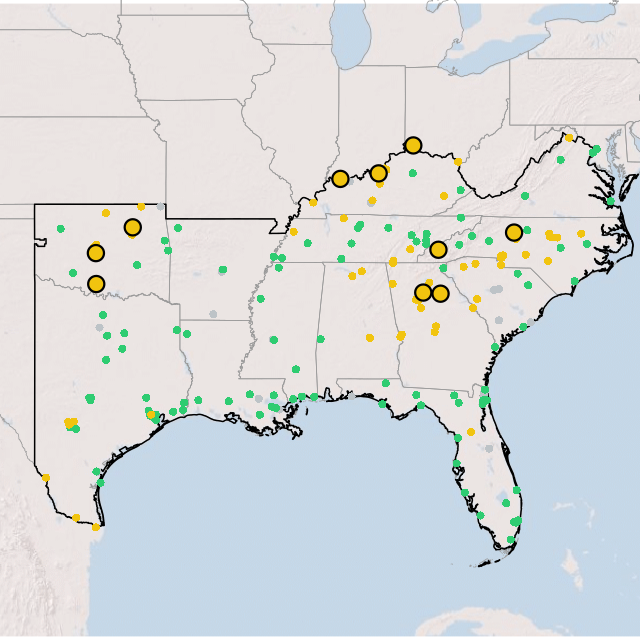The image size is (640, 640).
Task: Click large yellow marker in western Kentucky
Action: click(340, 179)
